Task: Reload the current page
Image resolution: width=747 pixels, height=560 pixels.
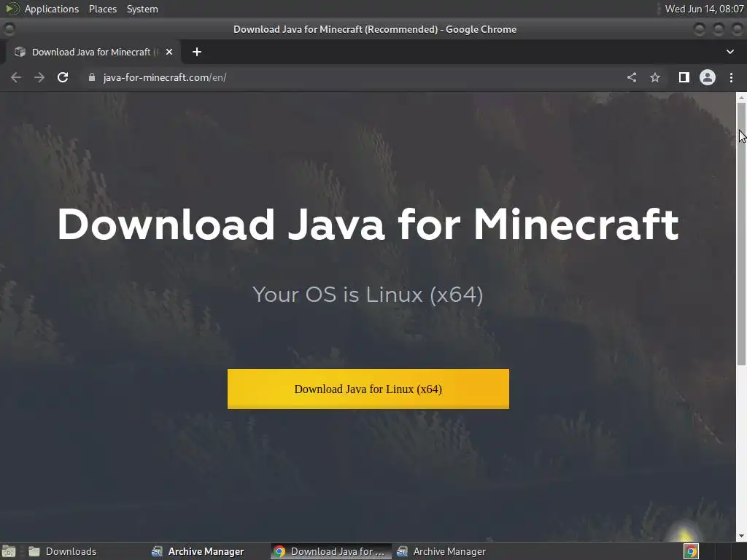Action: [63, 77]
